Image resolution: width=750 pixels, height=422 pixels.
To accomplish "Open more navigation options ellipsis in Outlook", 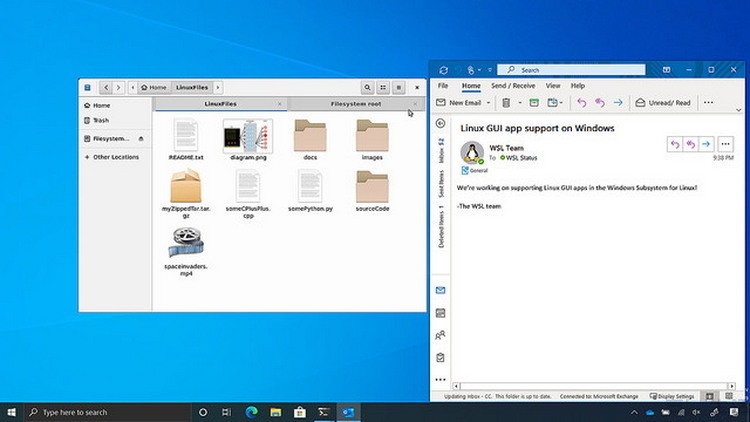I will coord(441,379).
